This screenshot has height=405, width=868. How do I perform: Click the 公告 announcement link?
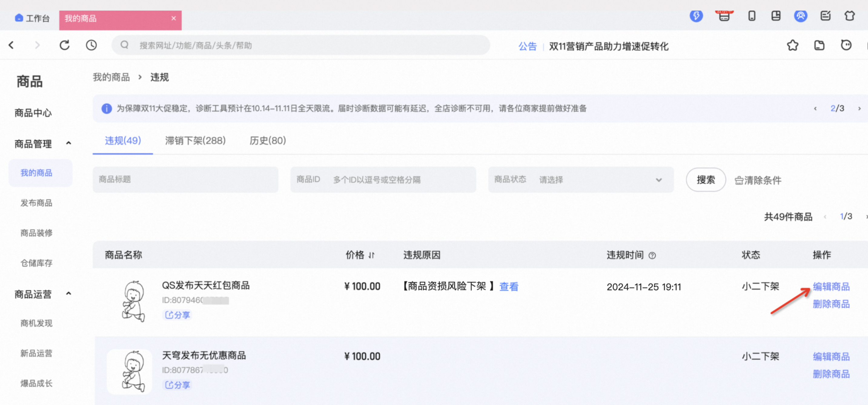click(527, 46)
